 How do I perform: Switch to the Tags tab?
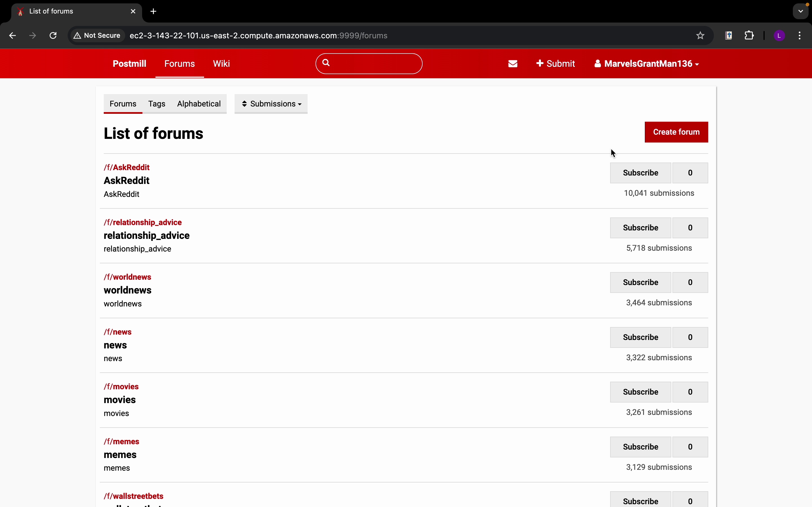[157, 104]
